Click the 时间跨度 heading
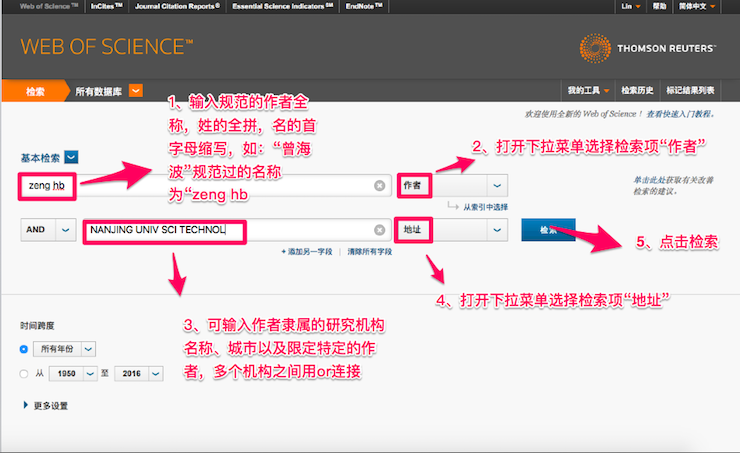 [x=37, y=326]
